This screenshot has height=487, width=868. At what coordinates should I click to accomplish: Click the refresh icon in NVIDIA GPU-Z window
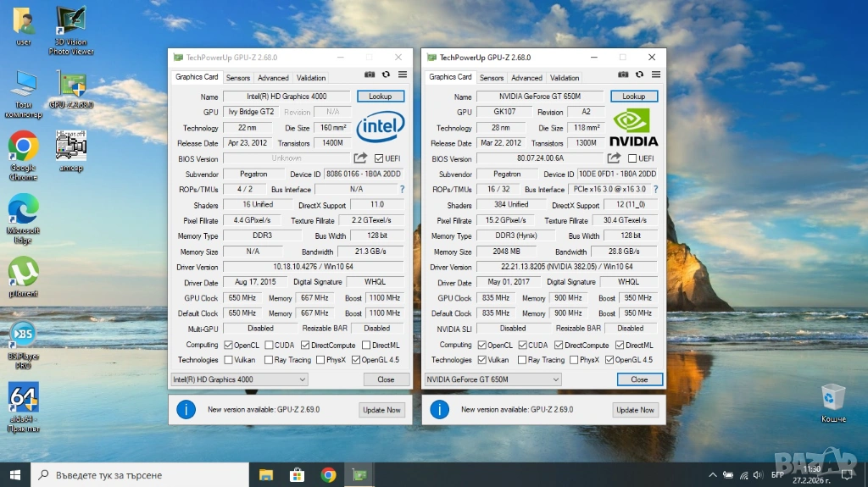pyautogui.click(x=639, y=75)
